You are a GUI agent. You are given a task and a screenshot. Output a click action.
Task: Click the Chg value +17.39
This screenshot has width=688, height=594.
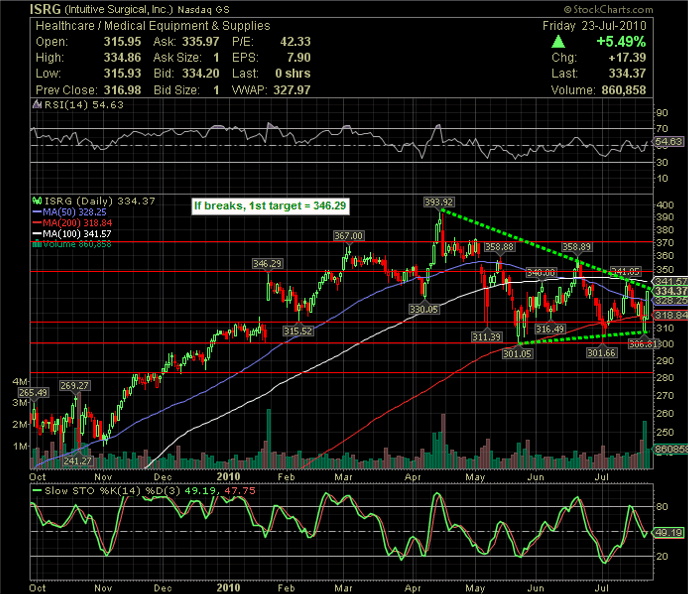(627, 57)
